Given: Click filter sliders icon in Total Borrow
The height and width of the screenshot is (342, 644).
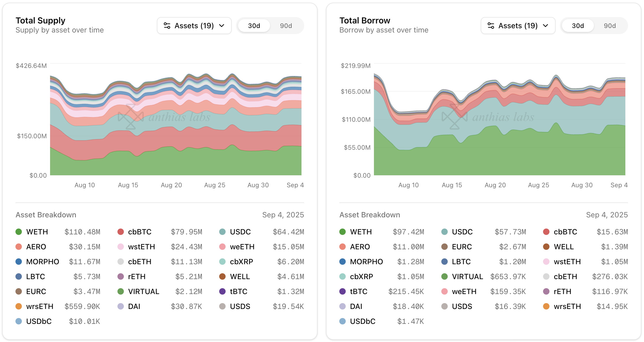Looking at the screenshot, I should click(x=491, y=26).
